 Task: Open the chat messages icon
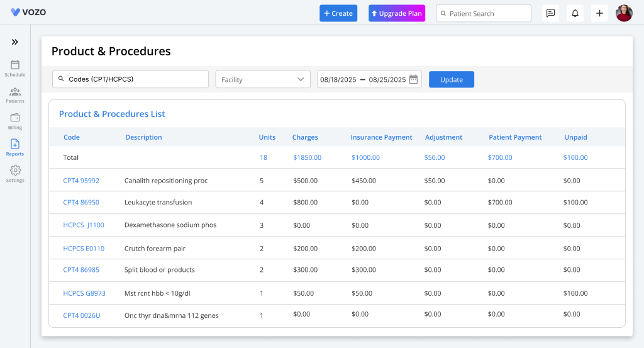[550, 13]
